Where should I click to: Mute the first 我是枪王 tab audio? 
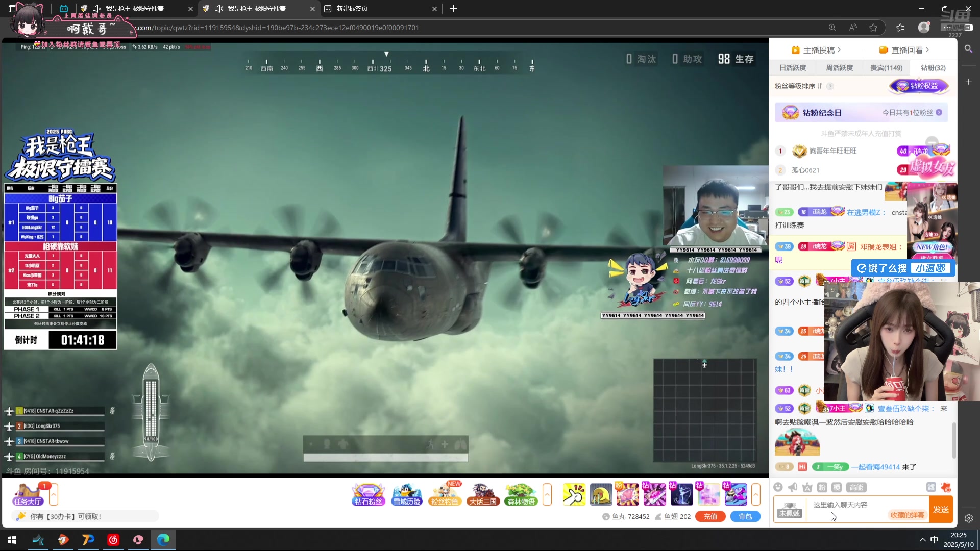point(97,9)
